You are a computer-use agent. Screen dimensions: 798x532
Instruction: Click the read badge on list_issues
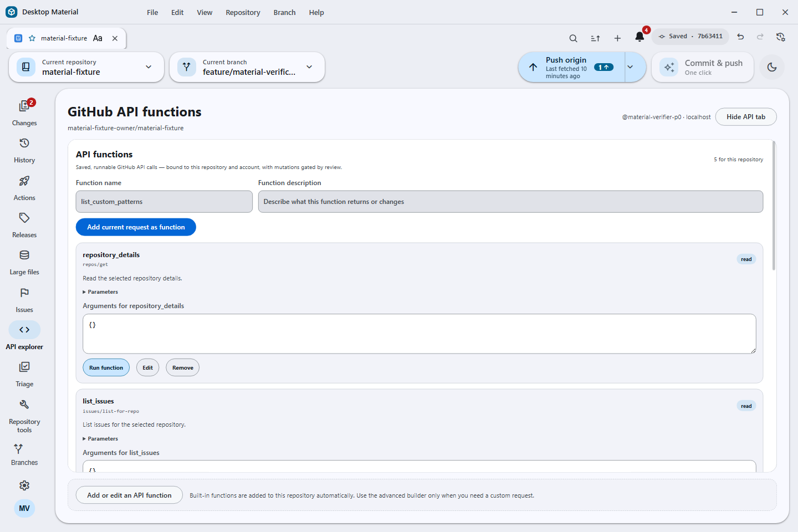coord(746,406)
